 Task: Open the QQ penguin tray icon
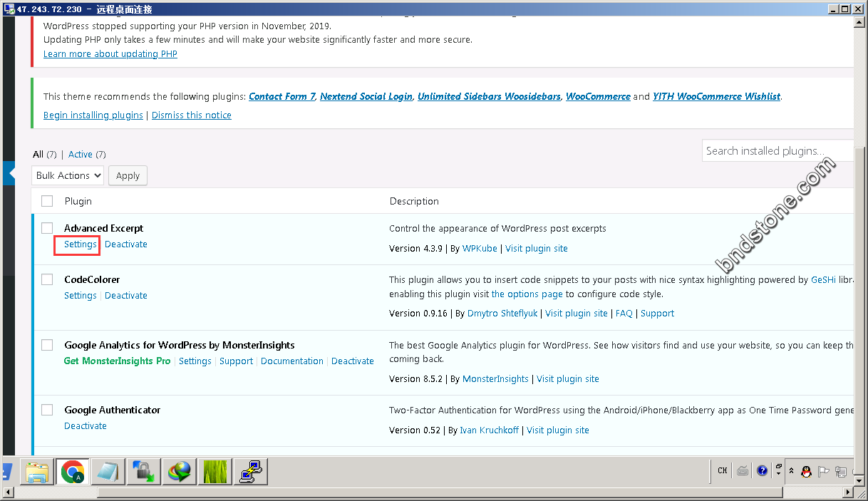point(807,471)
